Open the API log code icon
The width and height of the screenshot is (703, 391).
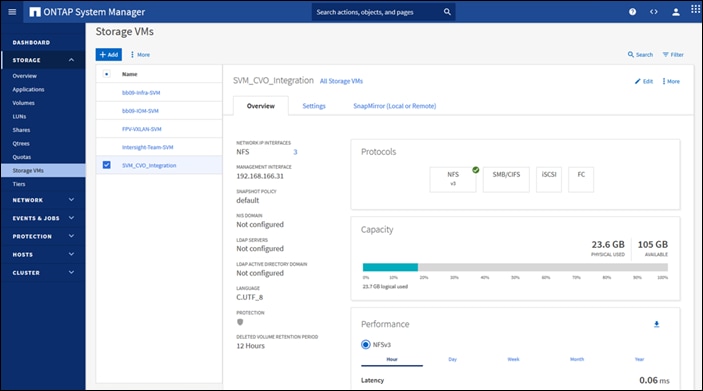pyautogui.click(x=654, y=12)
